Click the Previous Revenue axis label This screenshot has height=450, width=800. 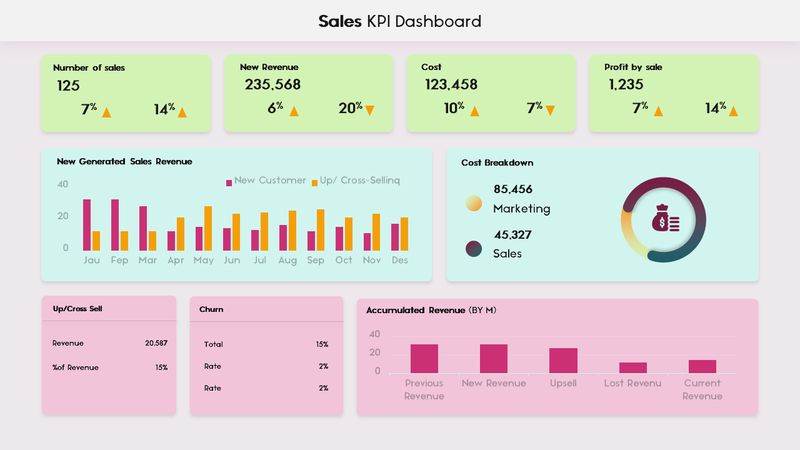click(x=424, y=389)
